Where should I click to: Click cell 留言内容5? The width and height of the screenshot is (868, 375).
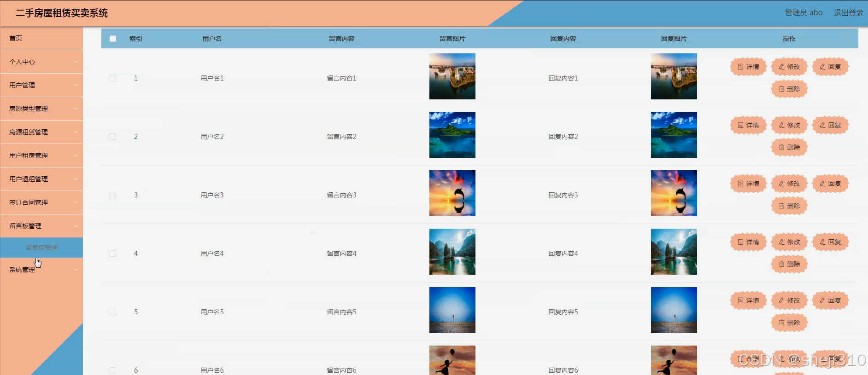[x=341, y=312]
